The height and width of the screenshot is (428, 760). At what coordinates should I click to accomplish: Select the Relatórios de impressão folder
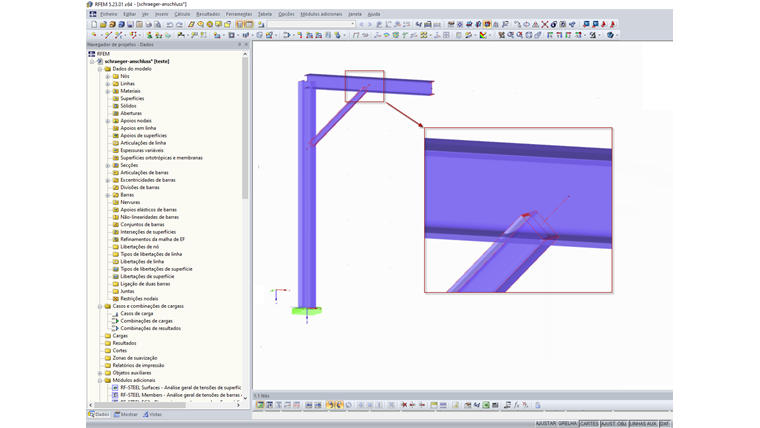[x=138, y=365]
